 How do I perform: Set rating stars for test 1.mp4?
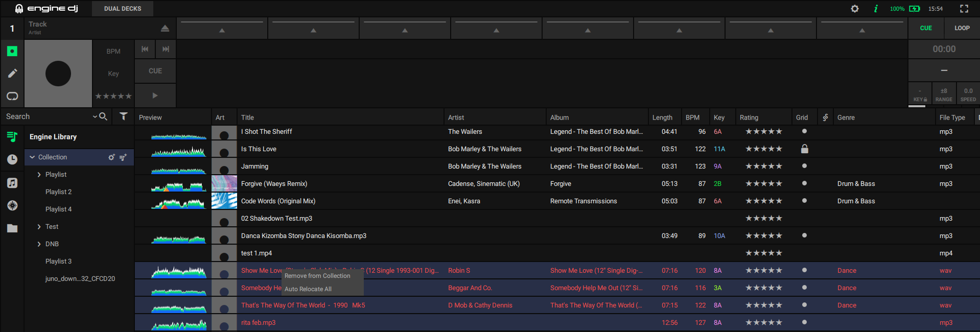pos(763,253)
